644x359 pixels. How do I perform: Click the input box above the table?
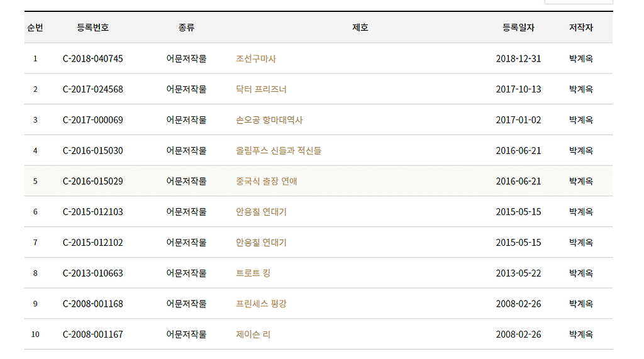(x=579, y=2)
